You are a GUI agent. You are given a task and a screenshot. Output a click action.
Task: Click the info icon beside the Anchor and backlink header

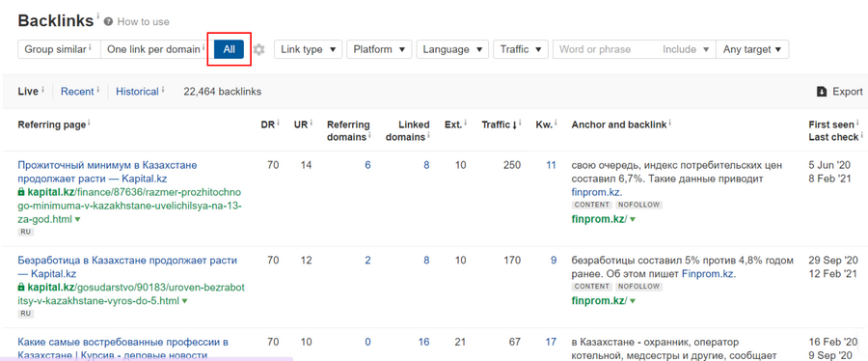pos(670,123)
